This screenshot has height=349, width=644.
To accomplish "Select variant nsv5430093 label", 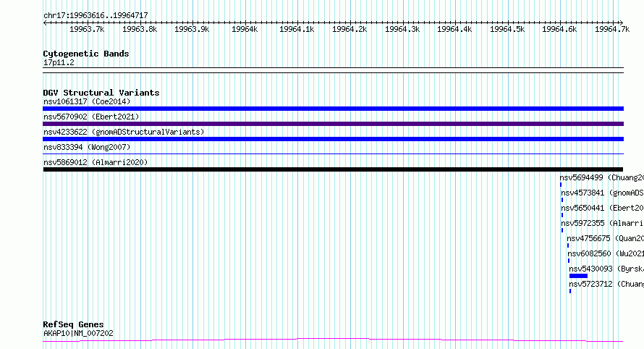I will click(606, 269).
